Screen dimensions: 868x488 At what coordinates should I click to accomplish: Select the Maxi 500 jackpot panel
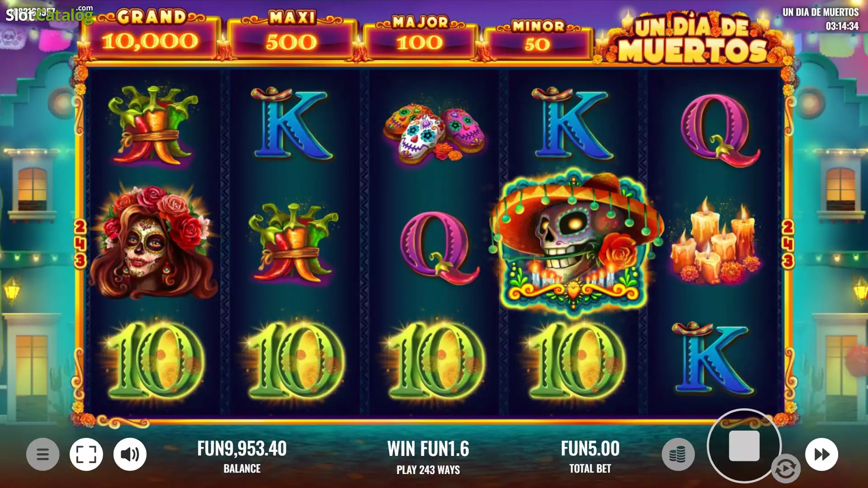tap(292, 36)
